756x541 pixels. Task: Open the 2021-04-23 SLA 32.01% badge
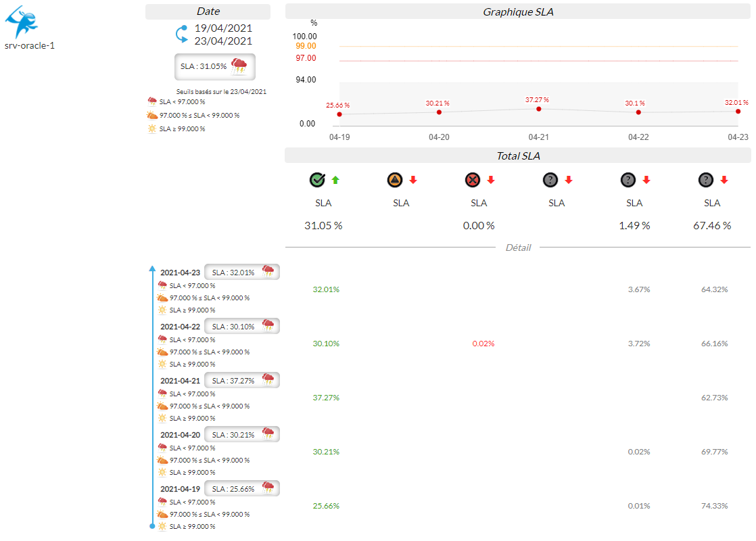241,272
